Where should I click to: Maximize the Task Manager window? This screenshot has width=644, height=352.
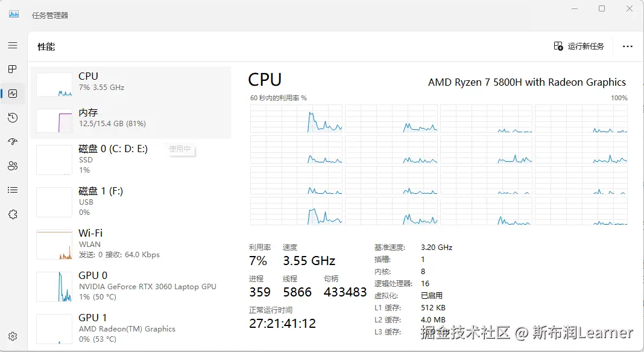(602, 9)
